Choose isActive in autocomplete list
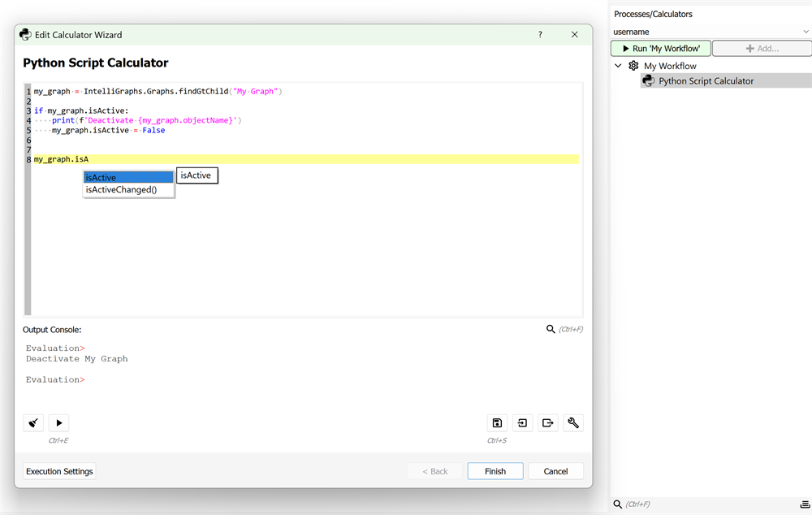Screen dimensions: 812x515 tap(128, 177)
